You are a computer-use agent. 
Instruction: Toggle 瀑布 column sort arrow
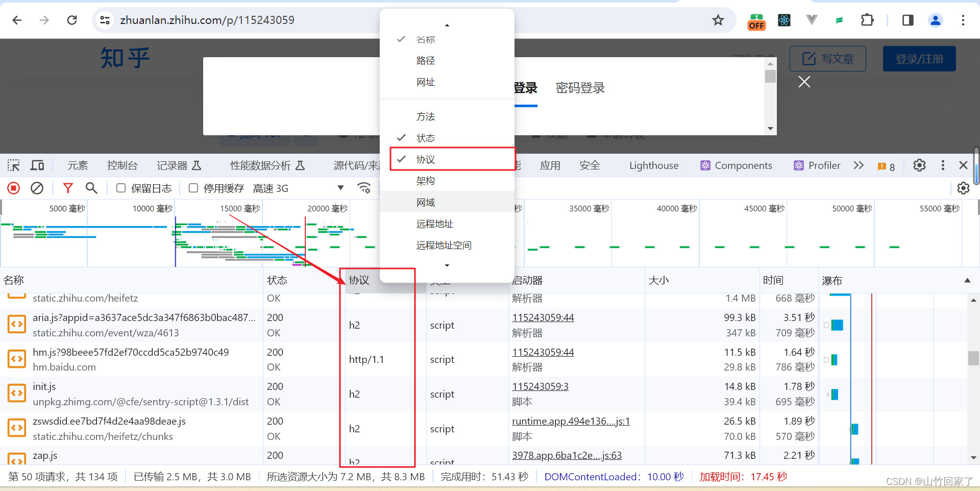coord(967,280)
